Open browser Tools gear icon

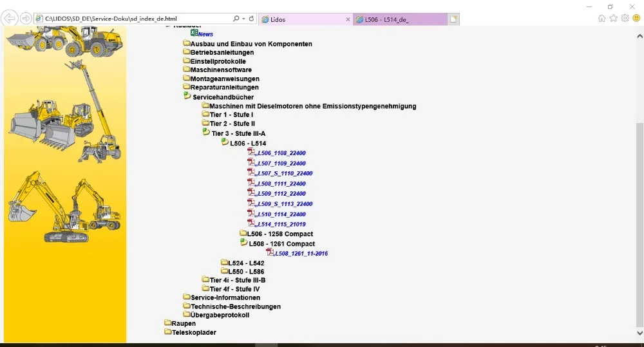[625, 18]
